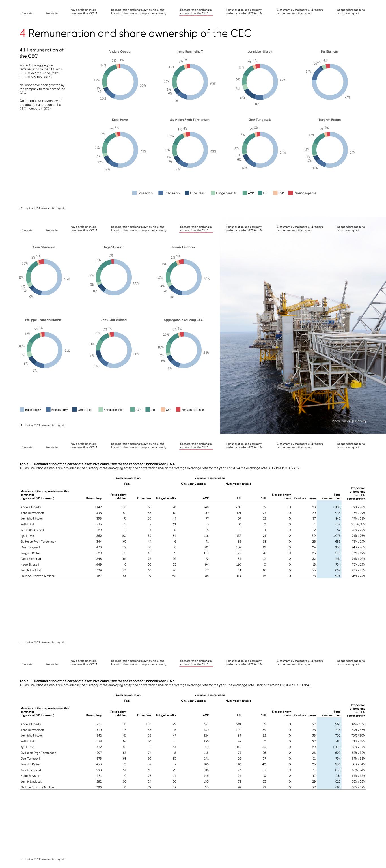This screenshot has width=386, height=868.
Task: Click the chapter 4 heading on remuneration of the CEC
Action: 135,33
